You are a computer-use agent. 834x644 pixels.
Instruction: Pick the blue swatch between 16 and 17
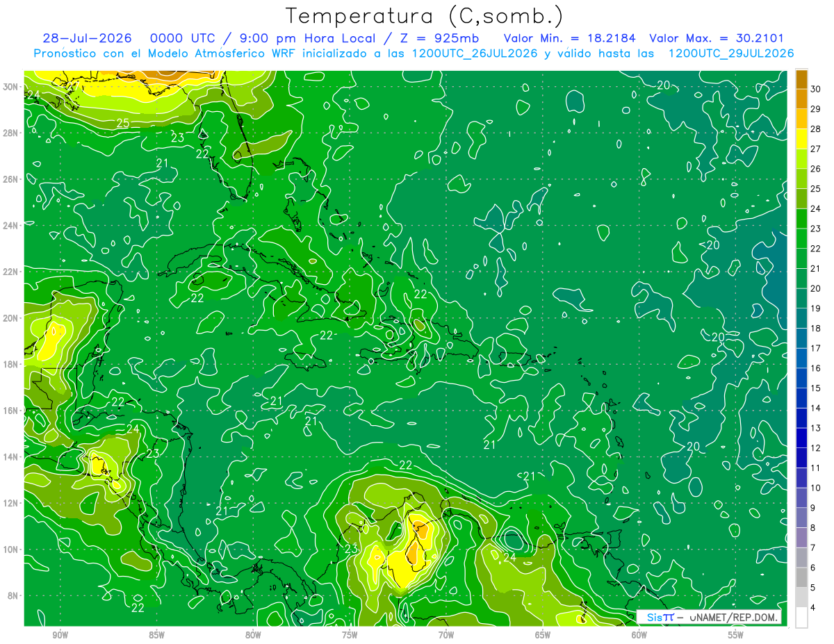[801, 358]
